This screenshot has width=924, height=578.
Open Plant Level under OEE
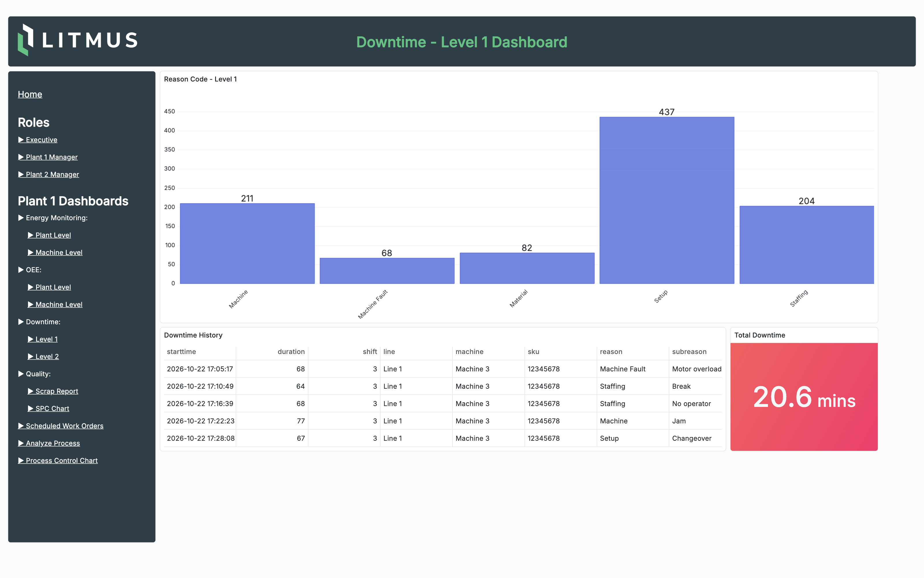[49, 287]
